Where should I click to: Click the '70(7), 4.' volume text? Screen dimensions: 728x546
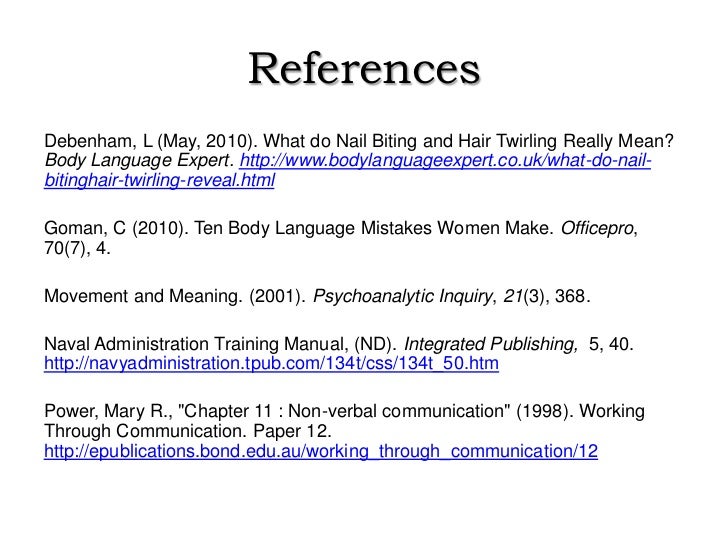point(77,248)
